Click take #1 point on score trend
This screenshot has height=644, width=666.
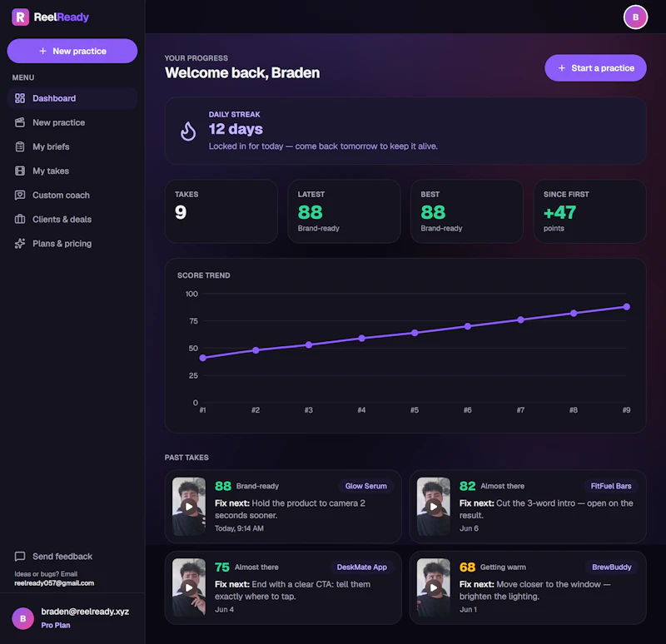coord(203,358)
